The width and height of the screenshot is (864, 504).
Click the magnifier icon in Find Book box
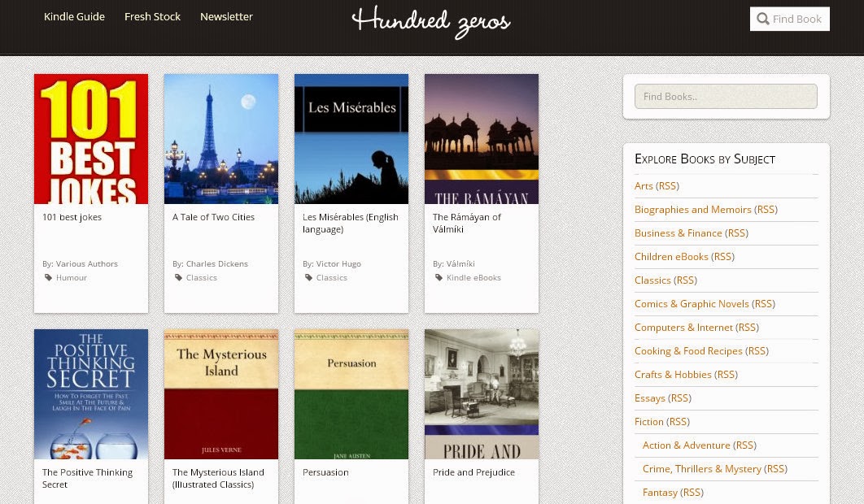[x=762, y=19]
